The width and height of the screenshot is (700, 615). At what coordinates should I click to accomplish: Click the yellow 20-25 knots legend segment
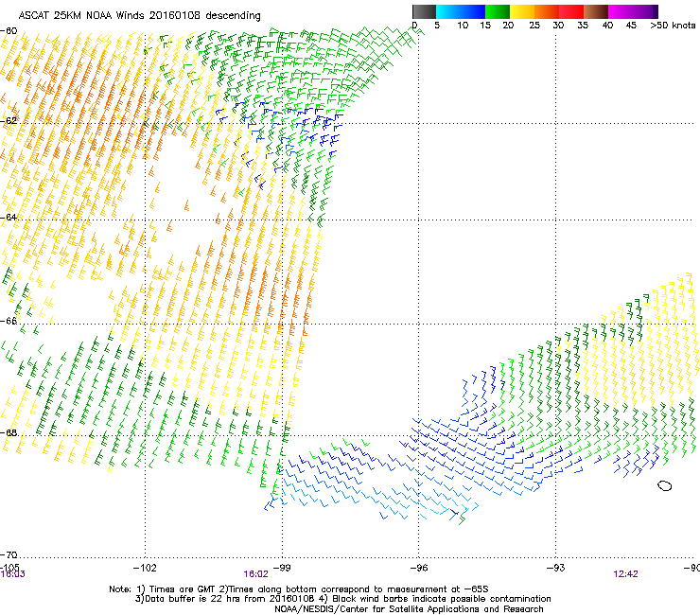(522, 11)
